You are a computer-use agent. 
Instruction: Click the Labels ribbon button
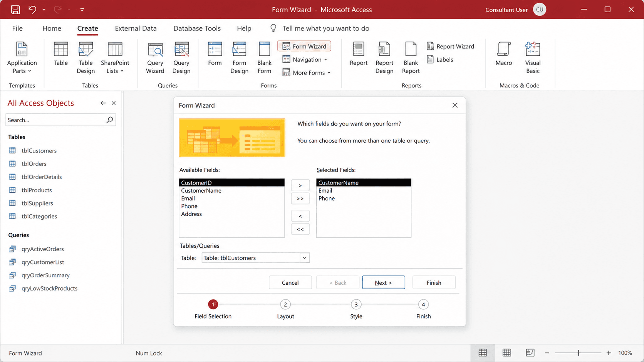click(x=440, y=60)
